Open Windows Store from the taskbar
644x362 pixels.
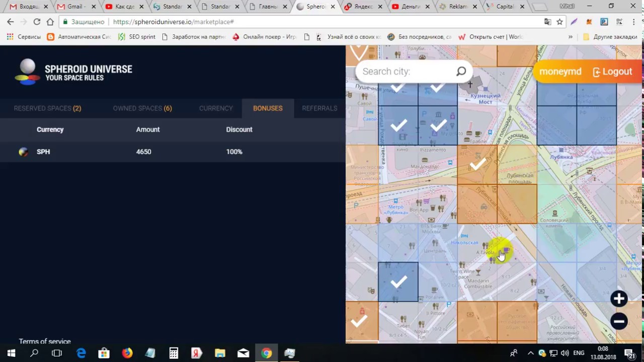click(x=104, y=353)
